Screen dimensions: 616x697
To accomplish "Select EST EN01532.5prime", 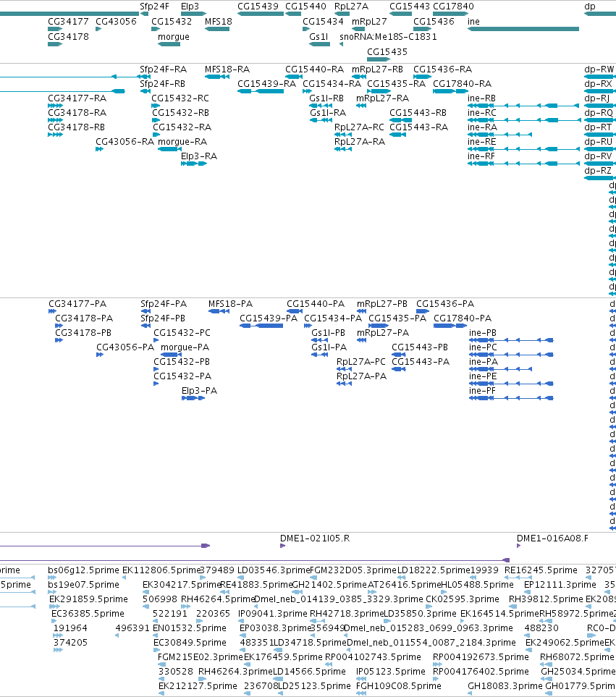I will (x=190, y=628).
